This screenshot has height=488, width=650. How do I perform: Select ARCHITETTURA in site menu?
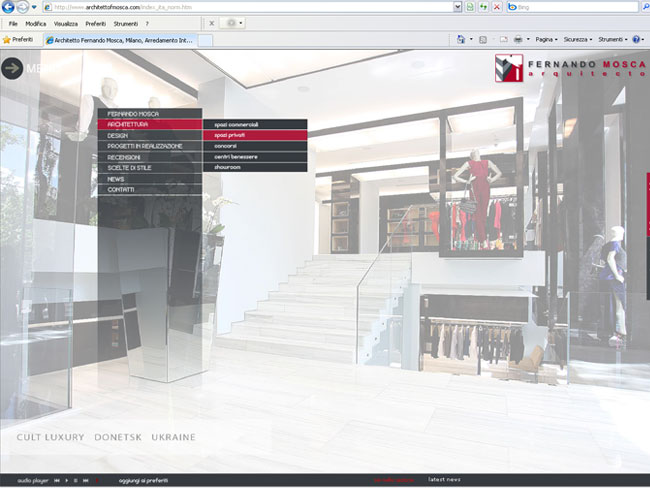[x=150, y=124]
